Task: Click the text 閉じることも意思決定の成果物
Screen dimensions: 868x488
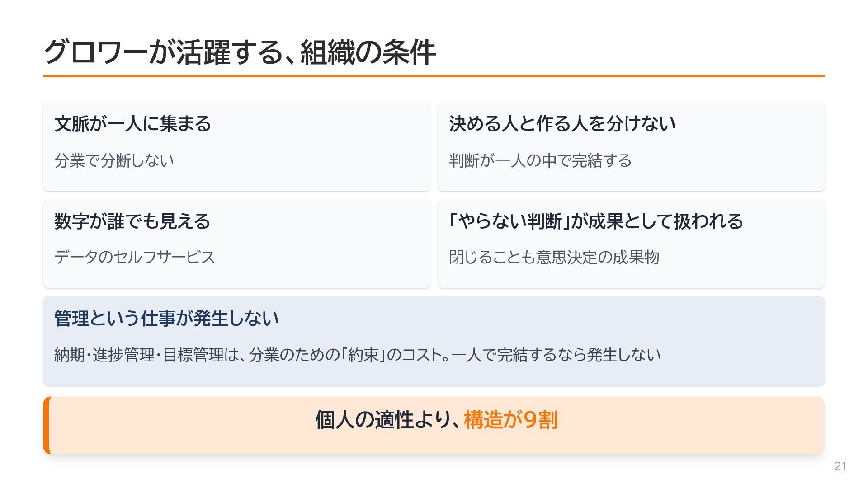Action: tap(554, 257)
